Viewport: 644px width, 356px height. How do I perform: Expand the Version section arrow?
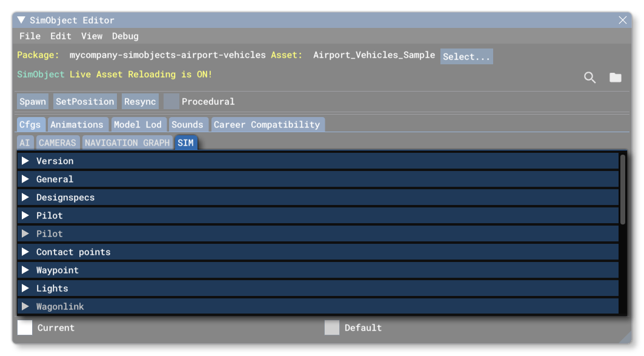click(x=25, y=161)
